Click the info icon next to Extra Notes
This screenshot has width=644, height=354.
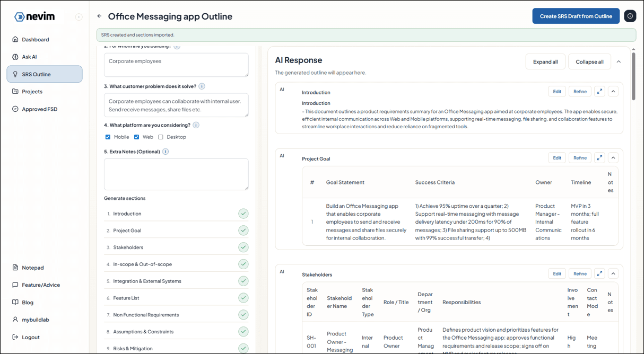166,152
